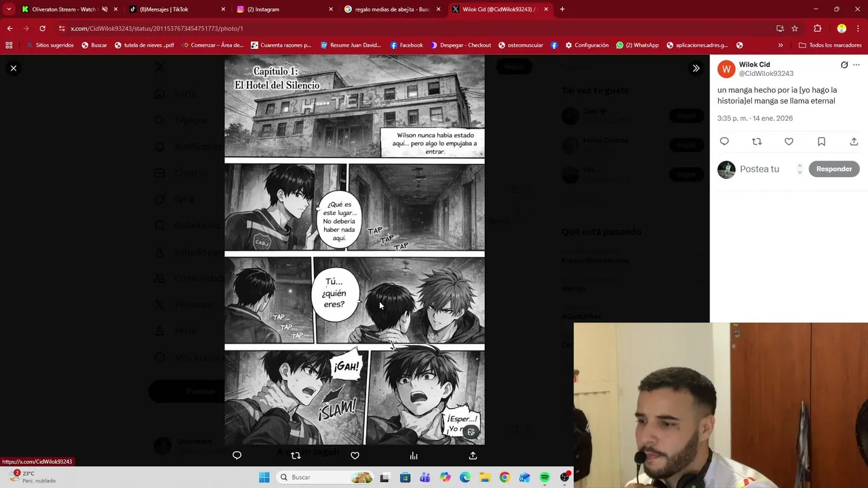Click the Responder button
868x488 pixels.
[x=834, y=169]
